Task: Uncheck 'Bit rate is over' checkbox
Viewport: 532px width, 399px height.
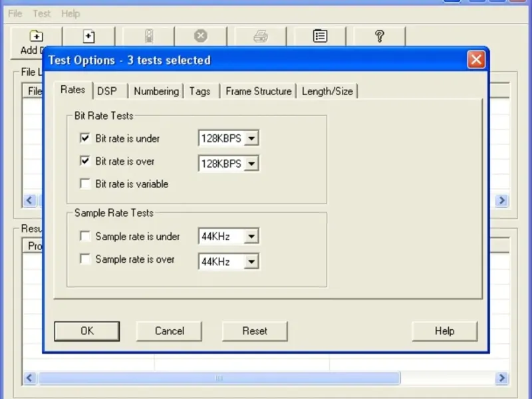Action: coord(85,161)
